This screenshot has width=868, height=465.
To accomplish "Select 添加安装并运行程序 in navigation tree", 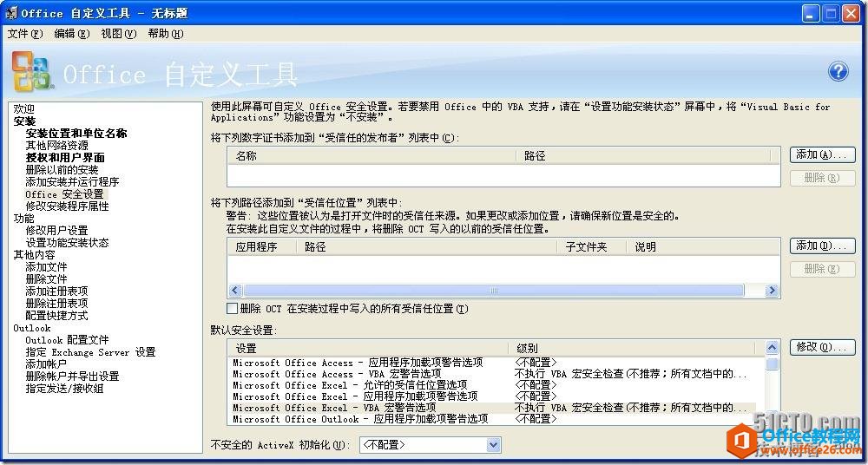I will coord(73,182).
